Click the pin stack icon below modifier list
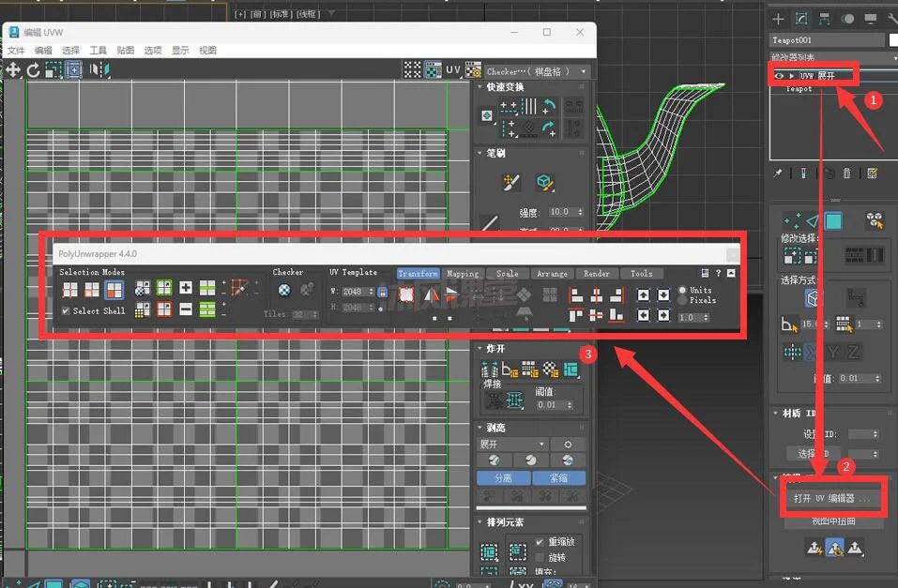898x588 pixels. (778, 173)
